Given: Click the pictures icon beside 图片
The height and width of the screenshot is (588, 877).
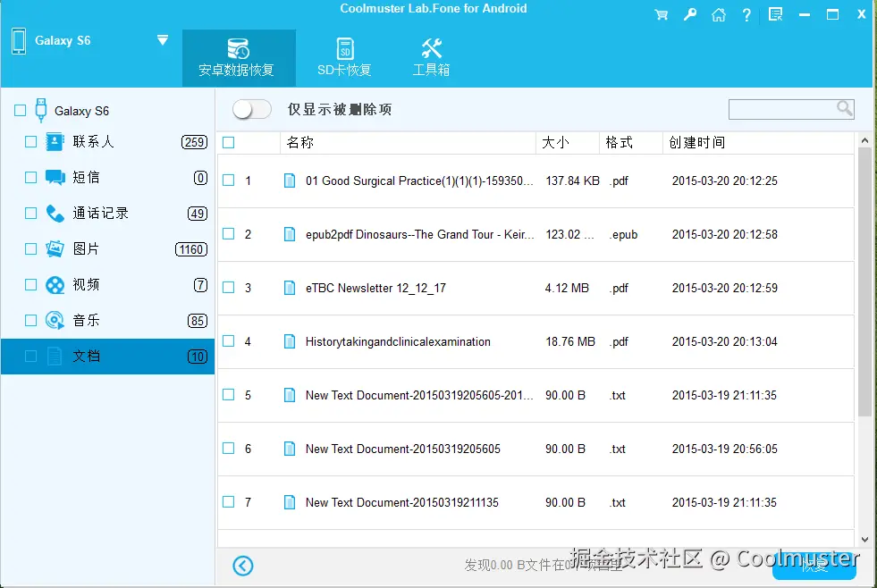Looking at the screenshot, I should 55,248.
